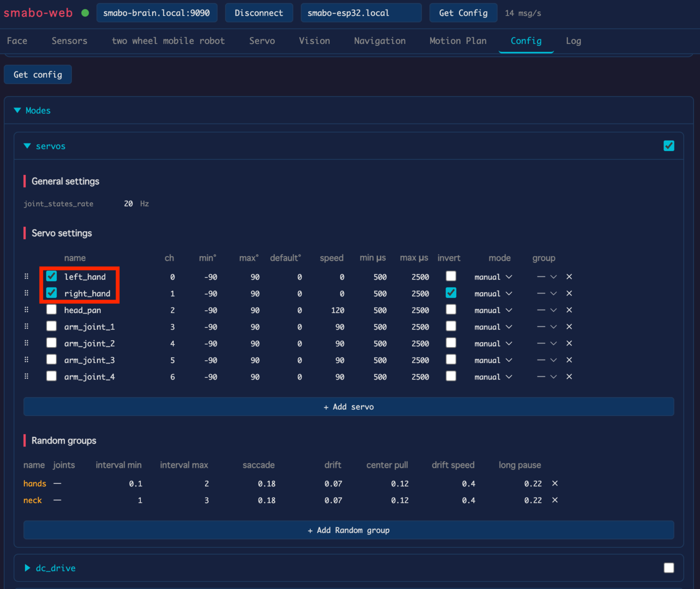Click the Add Random group button
700x589 pixels.
[x=348, y=530]
